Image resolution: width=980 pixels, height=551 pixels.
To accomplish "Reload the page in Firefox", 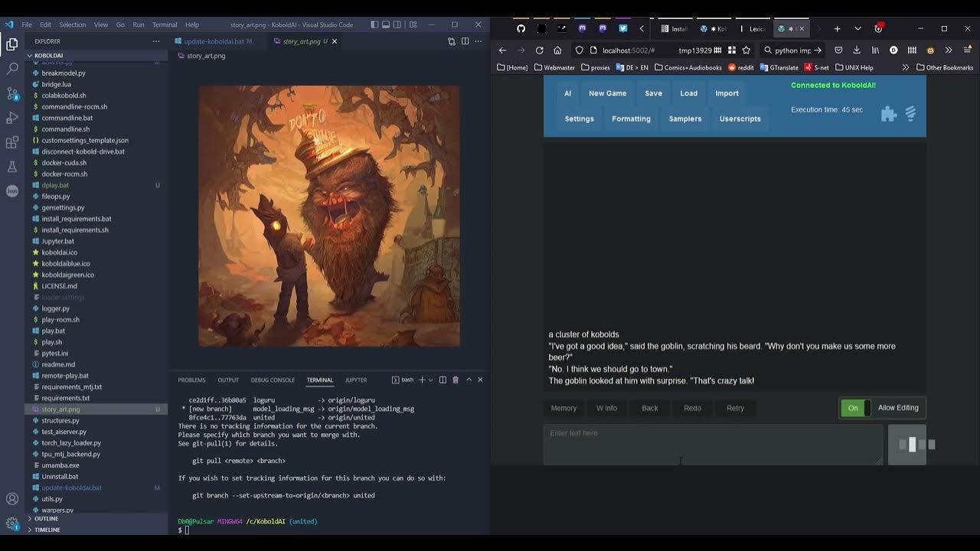I will pyautogui.click(x=539, y=51).
